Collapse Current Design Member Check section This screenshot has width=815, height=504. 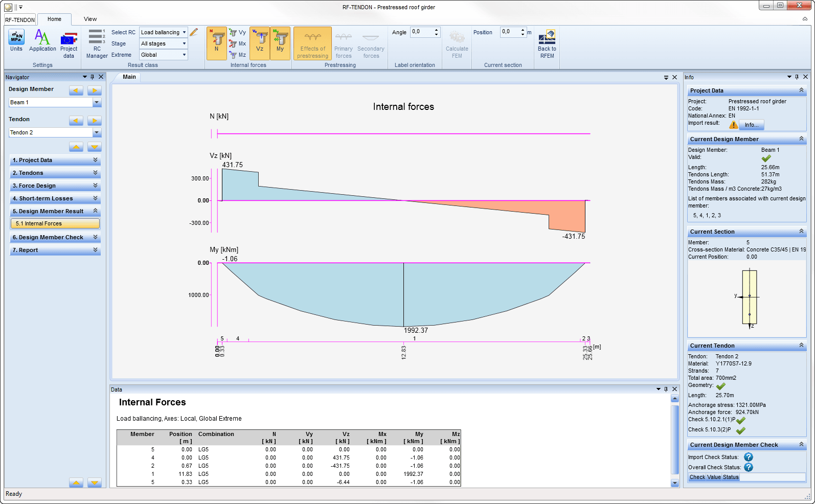(801, 445)
